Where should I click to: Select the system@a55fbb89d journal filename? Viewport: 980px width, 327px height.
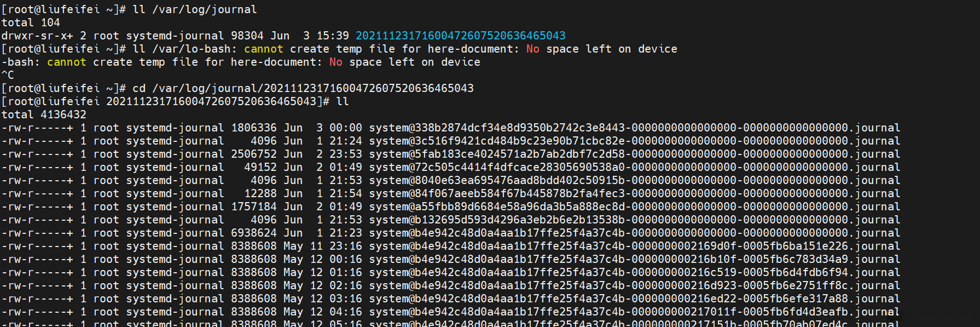coord(634,206)
